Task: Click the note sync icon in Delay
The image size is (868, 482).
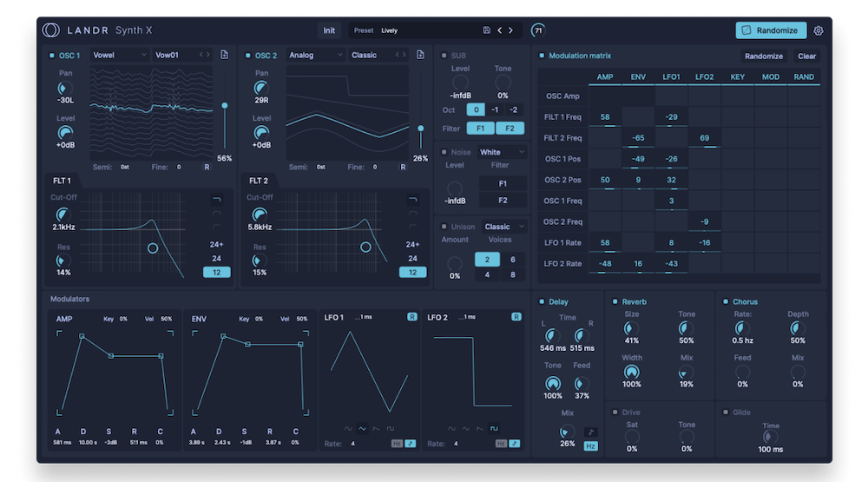Action: coord(590,432)
